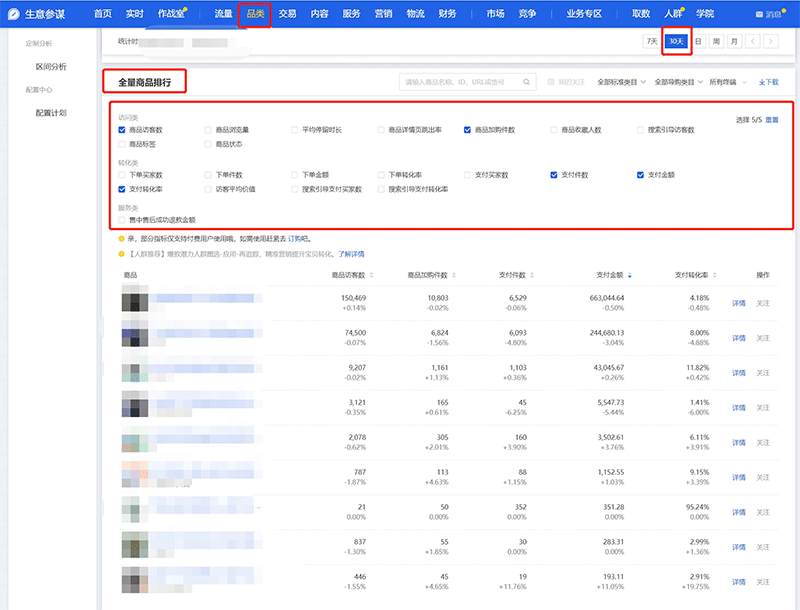Screen dimensions: 800x610
Task: Expand the 全部标准类目 dropdown
Action: tap(621, 82)
